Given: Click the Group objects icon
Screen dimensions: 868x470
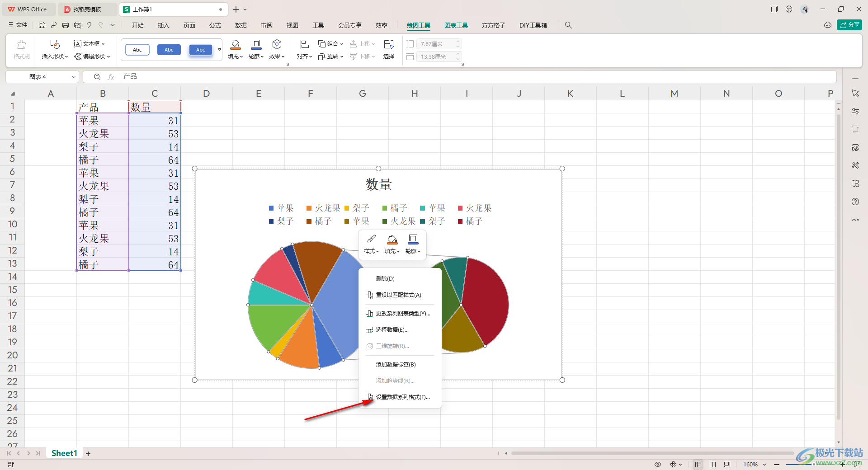Looking at the screenshot, I should tap(322, 44).
